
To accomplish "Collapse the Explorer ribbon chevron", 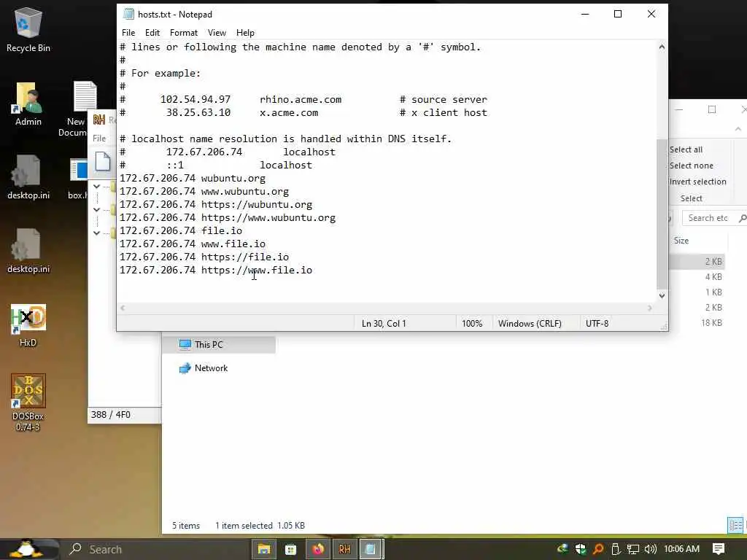I will [738, 129].
